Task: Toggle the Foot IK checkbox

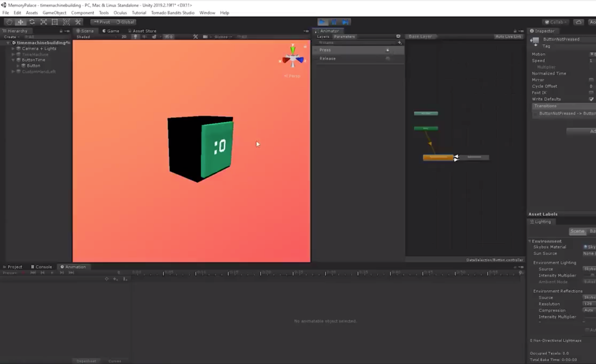Action: [591, 93]
